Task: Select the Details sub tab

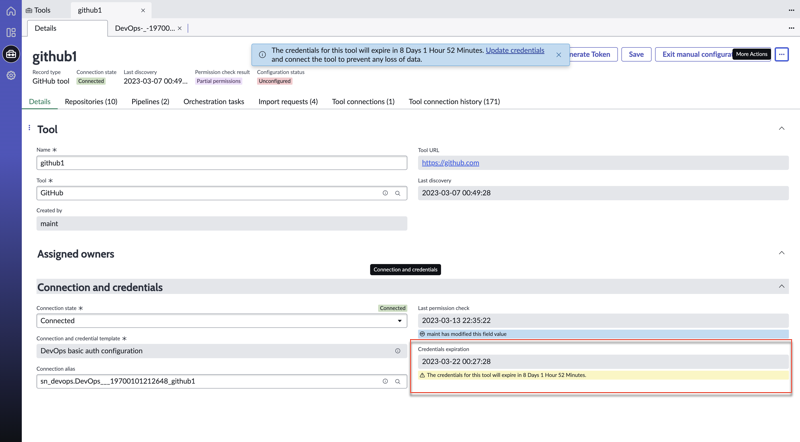Action: pyautogui.click(x=45, y=29)
